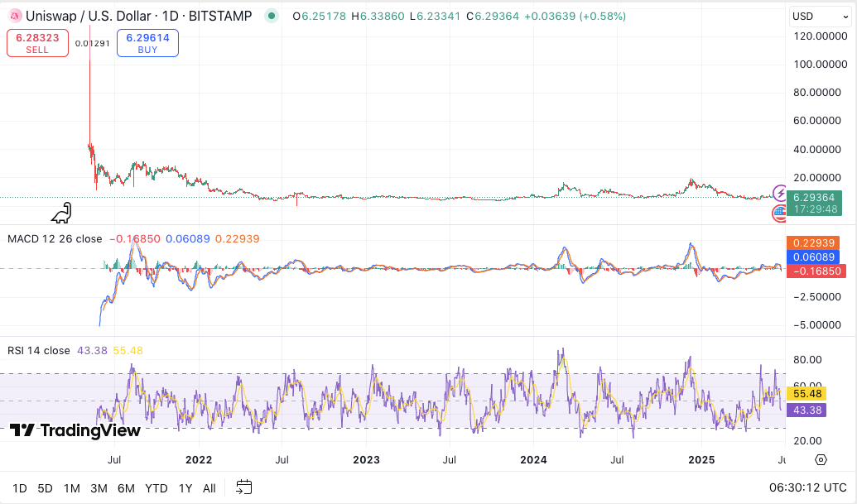Screen dimensions: 857x504
Task: Click the 100.00000 price scale label
Action: click(821, 65)
